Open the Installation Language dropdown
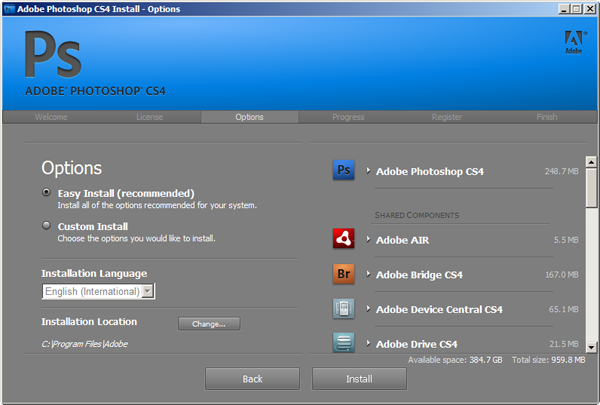 (x=147, y=291)
